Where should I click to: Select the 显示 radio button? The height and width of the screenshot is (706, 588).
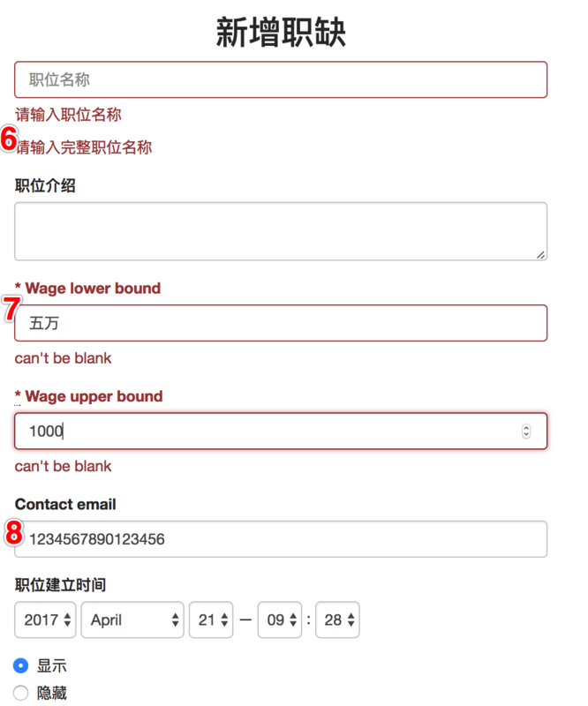point(20,665)
